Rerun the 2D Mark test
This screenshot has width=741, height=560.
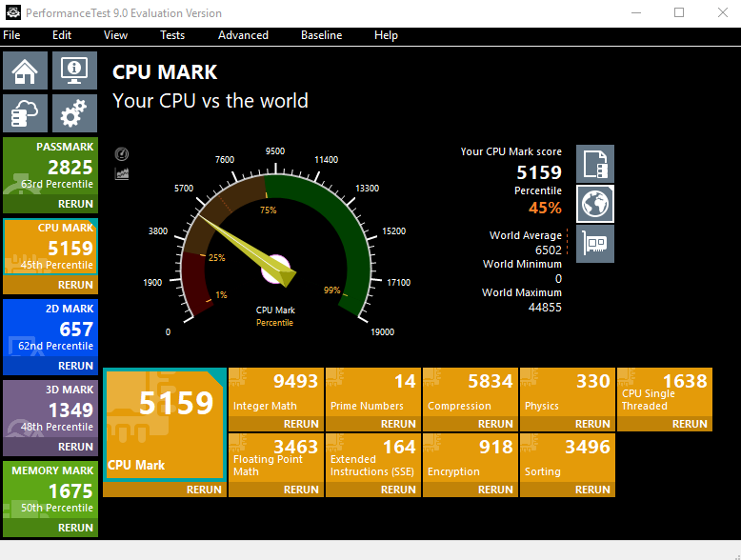(x=50, y=366)
